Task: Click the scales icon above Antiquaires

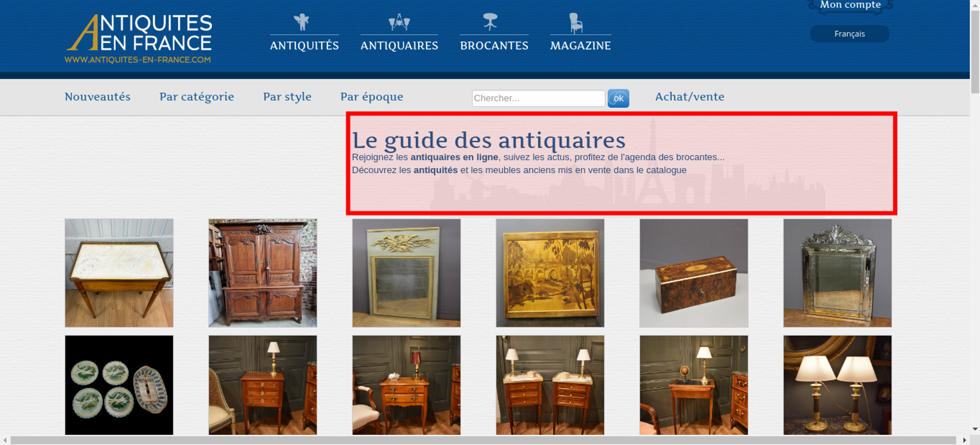Action: click(x=399, y=22)
